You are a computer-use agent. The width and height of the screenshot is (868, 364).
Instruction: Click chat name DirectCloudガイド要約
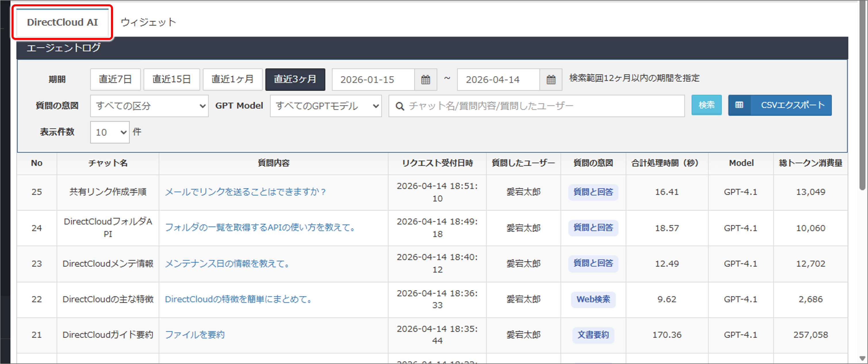click(108, 335)
